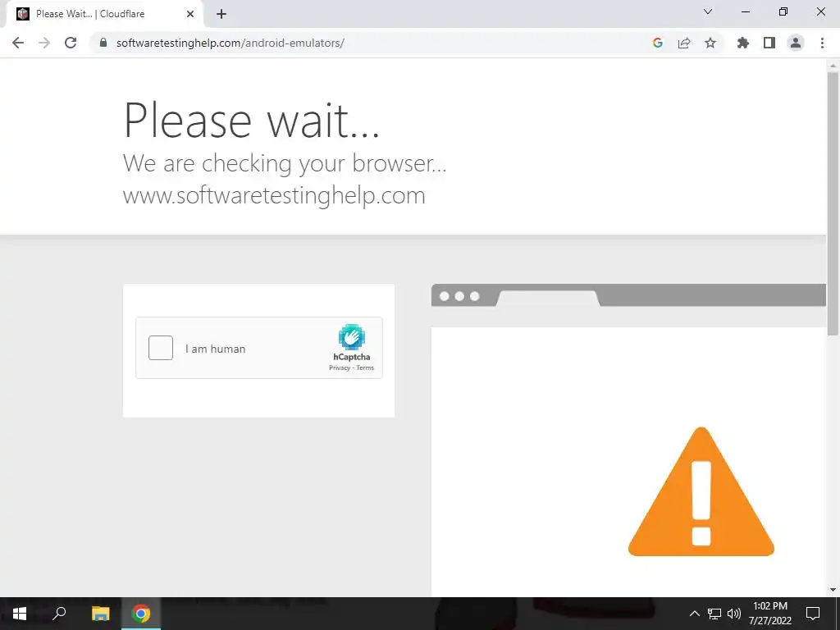Open the Extensions puzzle icon
Viewport: 840px width, 630px height.
[x=743, y=43]
